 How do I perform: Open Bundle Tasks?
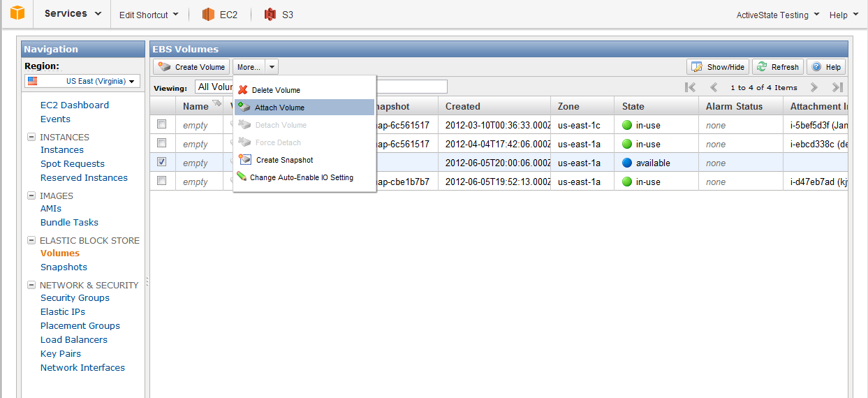point(69,222)
